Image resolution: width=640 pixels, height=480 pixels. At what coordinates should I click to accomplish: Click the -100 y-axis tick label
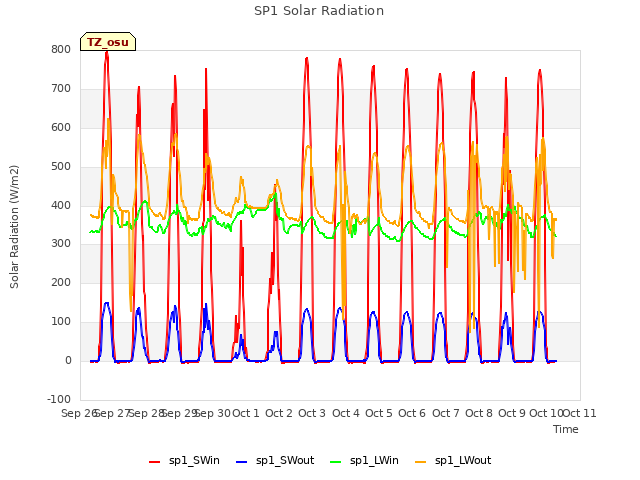click(59, 399)
